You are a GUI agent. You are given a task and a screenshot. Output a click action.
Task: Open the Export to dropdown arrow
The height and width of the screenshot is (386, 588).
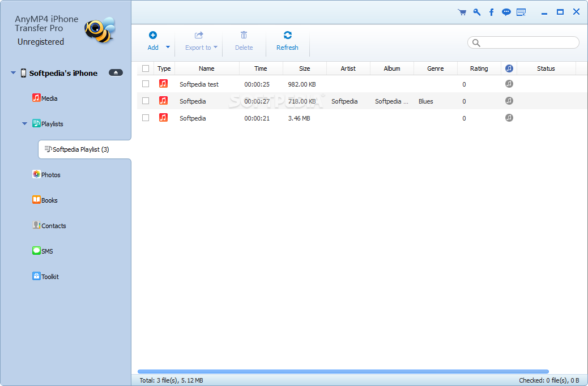tap(215, 47)
